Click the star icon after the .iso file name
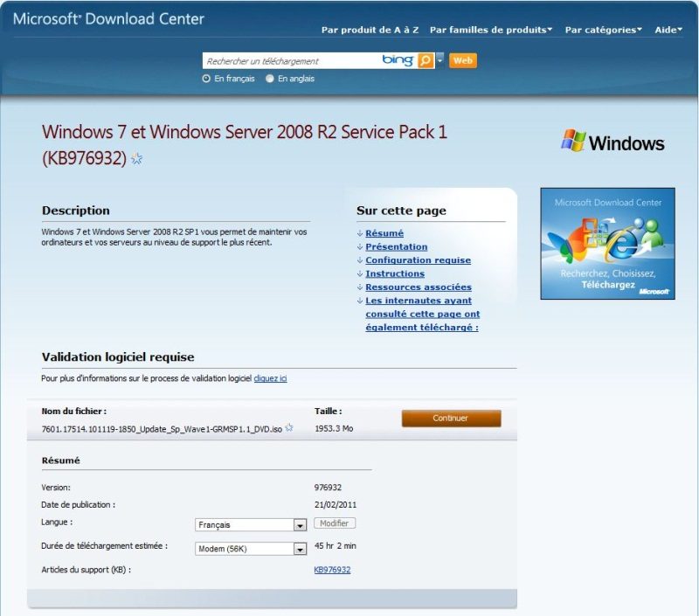Screen dimensions: 699x616 click(x=289, y=427)
